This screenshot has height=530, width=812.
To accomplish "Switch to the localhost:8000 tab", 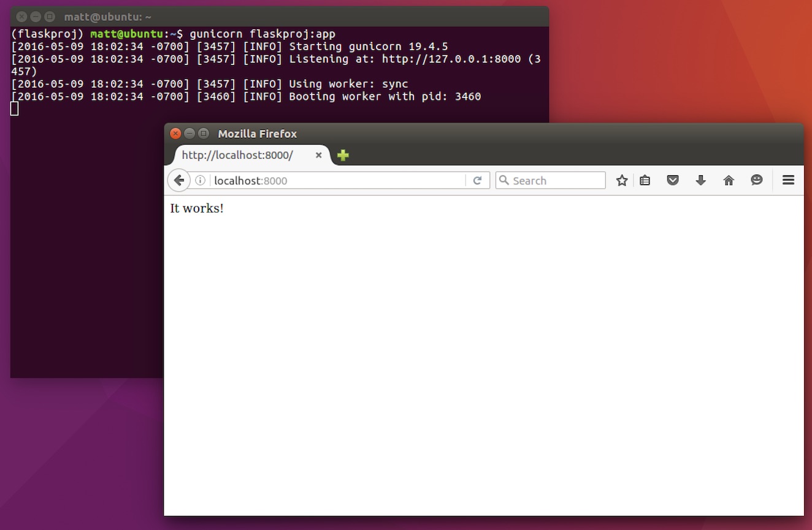I will point(239,155).
